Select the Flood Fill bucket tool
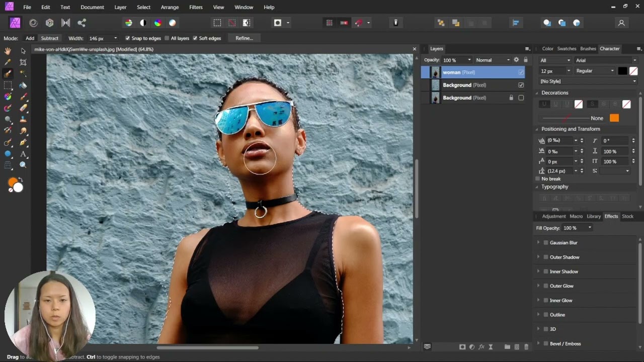 pyautogui.click(x=23, y=85)
